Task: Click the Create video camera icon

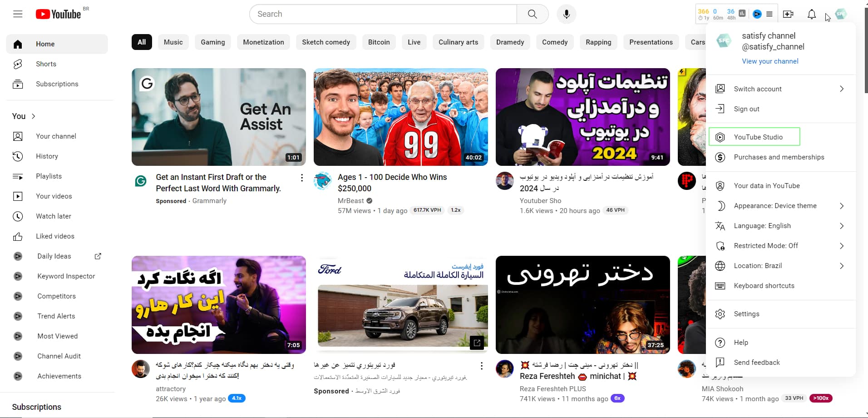Action: coord(788,14)
